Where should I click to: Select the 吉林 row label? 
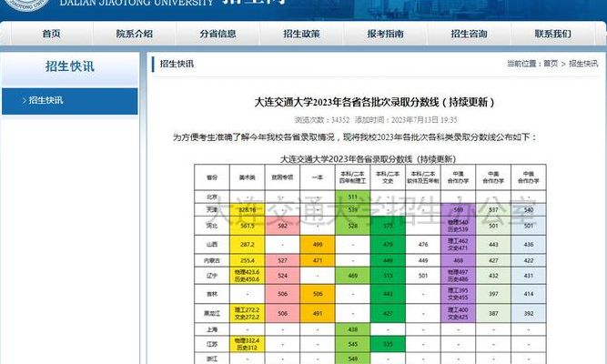212,294
